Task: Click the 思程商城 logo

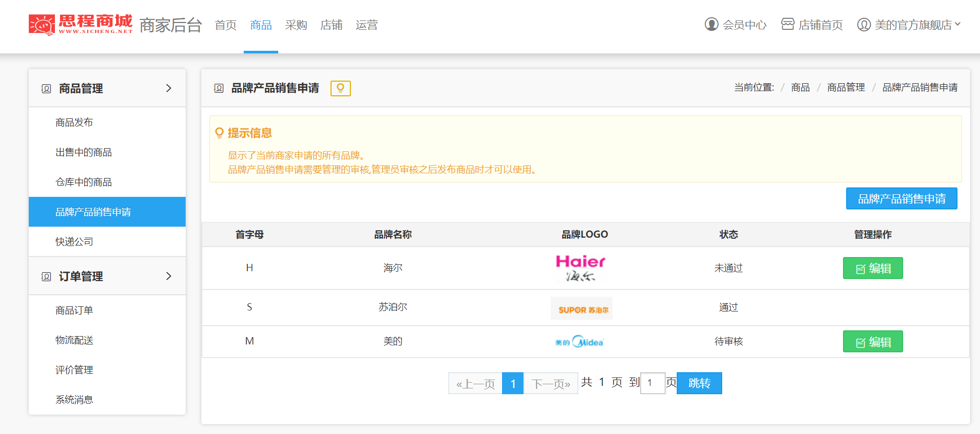Action: click(x=81, y=25)
